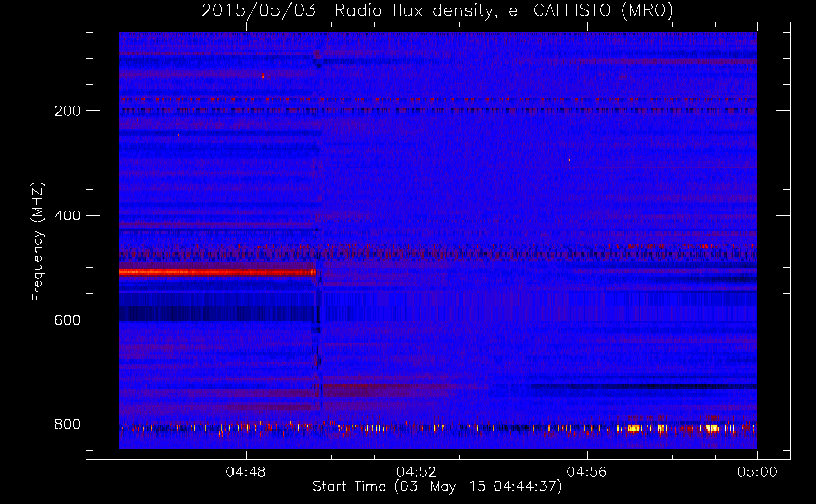Screen dimensions: 816x504
Task: Click the "Start Time (03-May-15 04:44:37)" axis label
Action: 437,487
